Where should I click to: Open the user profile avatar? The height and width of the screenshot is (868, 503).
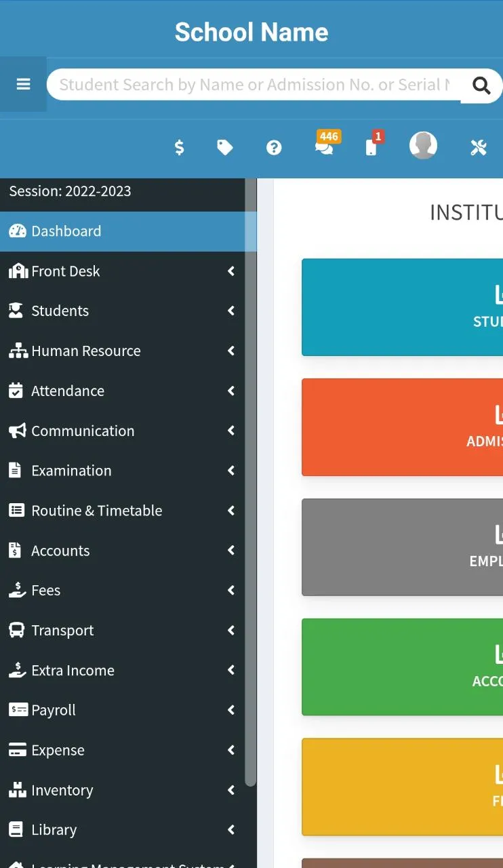click(x=423, y=146)
